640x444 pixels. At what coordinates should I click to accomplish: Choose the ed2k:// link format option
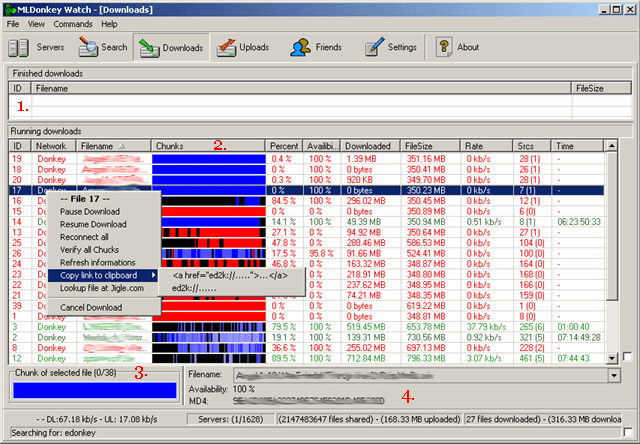[194, 288]
